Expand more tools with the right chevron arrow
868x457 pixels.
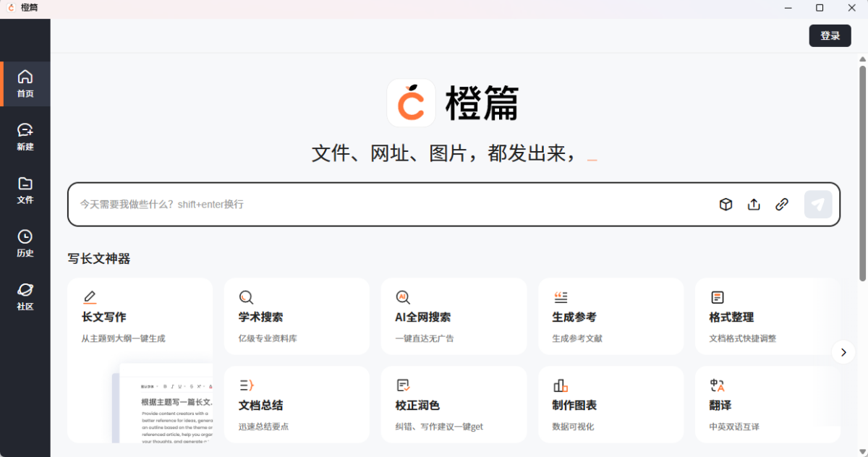pyautogui.click(x=843, y=352)
